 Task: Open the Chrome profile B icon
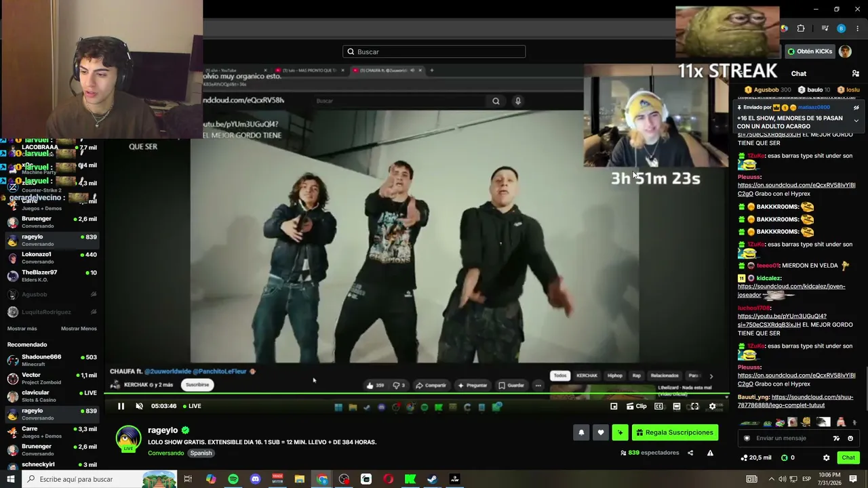tap(841, 28)
